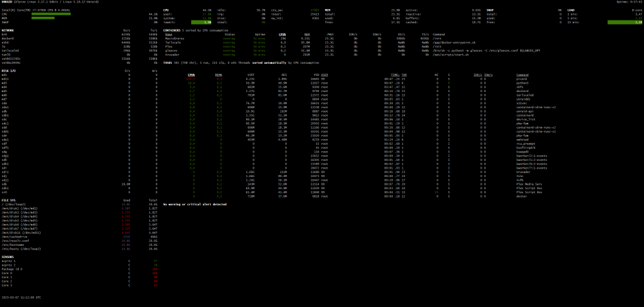The image size is (644, 307).
Task: Click the VIRT column header
Action: [252, 75]
